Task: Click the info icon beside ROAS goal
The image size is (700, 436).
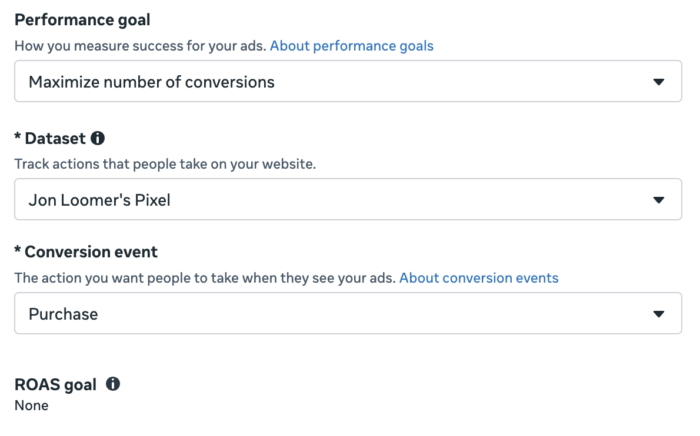Action: (113, 384)
